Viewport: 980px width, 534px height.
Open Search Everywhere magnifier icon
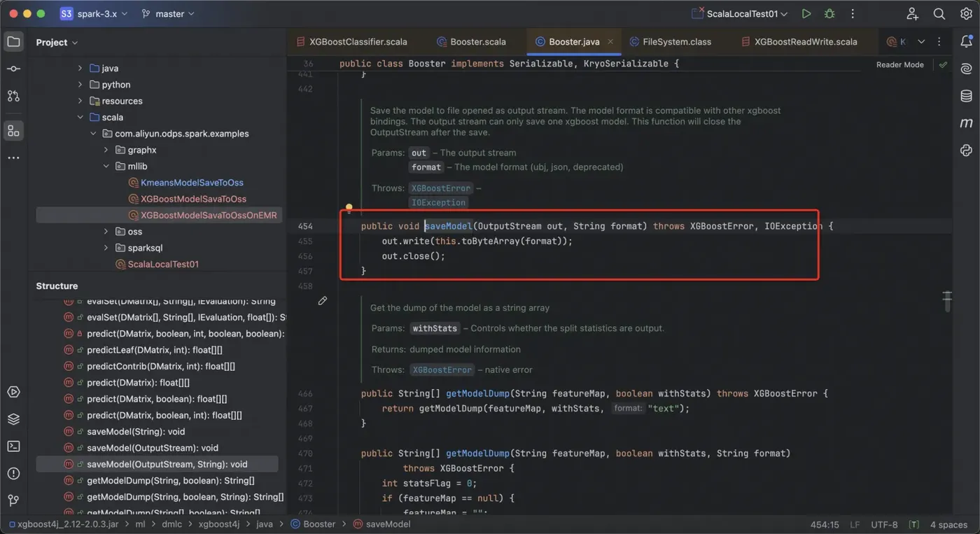tap(939, 14)
